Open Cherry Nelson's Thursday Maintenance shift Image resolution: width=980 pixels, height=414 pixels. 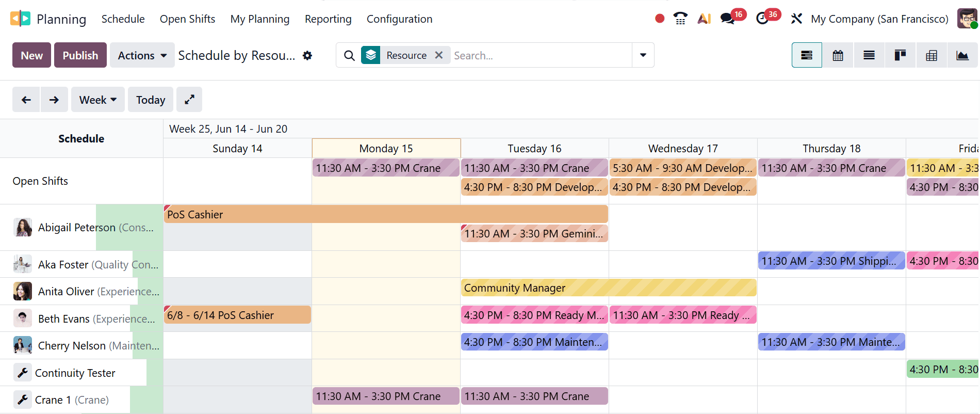tap(831, 342)
